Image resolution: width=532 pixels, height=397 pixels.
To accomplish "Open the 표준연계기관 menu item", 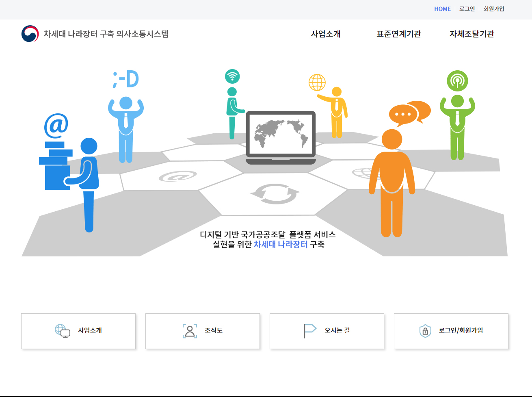I will point(398,34).
